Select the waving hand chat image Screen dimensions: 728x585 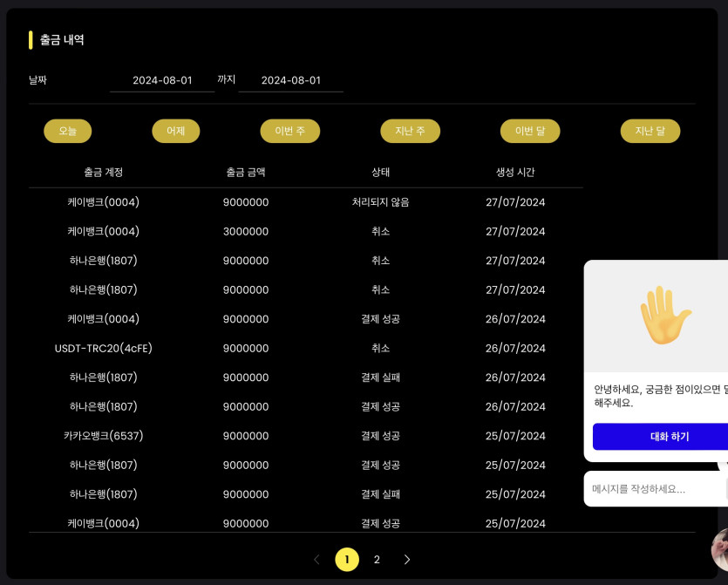(x=666, y=316)
